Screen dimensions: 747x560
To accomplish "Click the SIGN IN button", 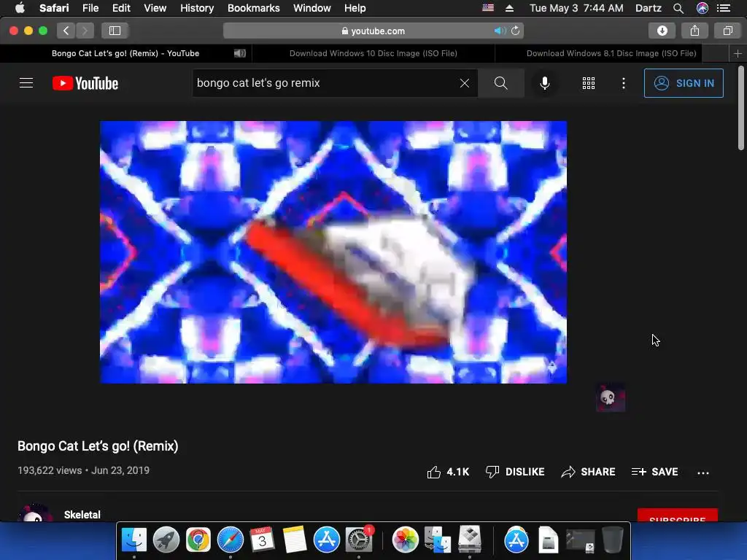I will 684,83.
